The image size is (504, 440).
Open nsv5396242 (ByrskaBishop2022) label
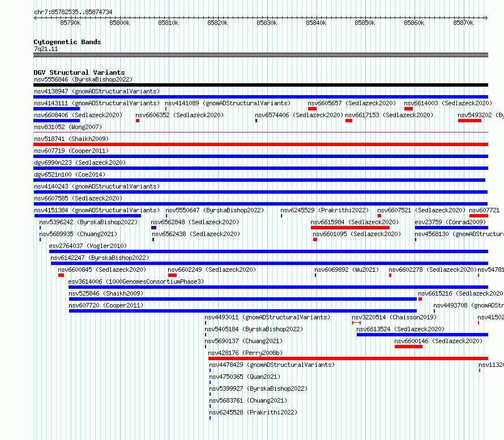(88, 222)
